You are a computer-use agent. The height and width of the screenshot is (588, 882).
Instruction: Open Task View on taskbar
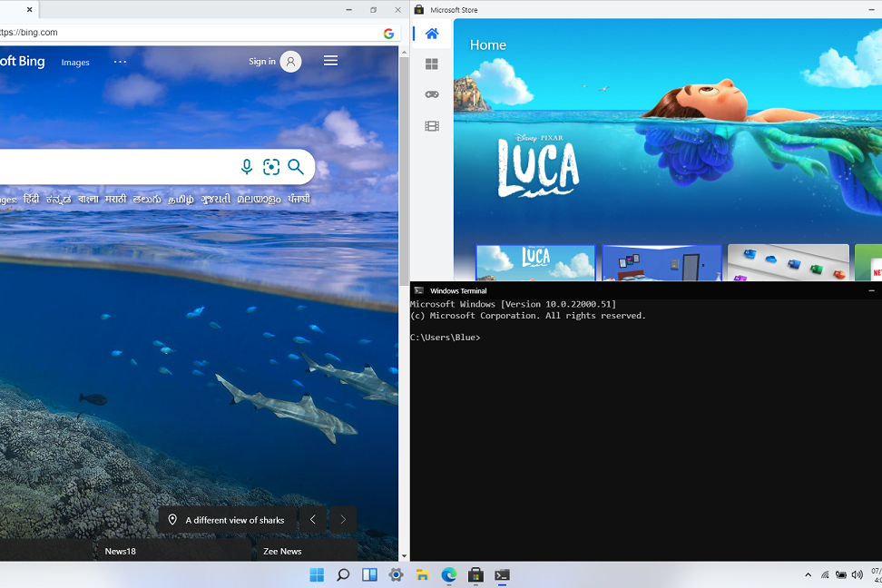tap(369, 574)
